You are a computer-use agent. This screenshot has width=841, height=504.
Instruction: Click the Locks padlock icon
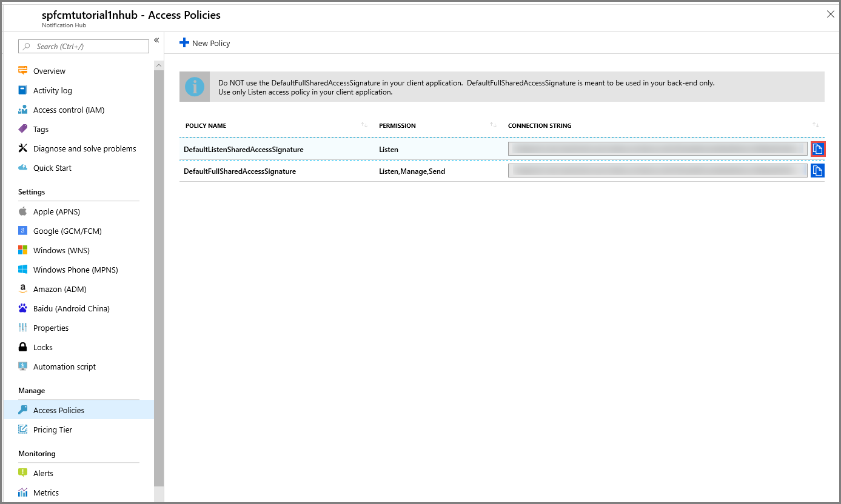[23, 347]
